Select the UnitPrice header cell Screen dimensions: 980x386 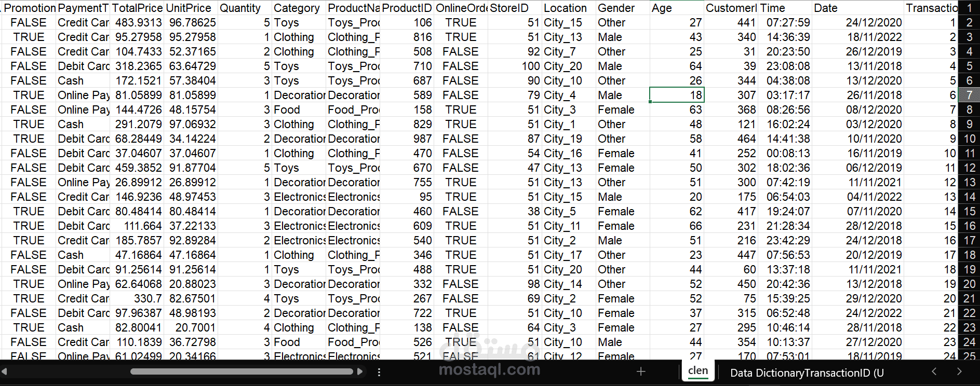(x=191, y=8)
